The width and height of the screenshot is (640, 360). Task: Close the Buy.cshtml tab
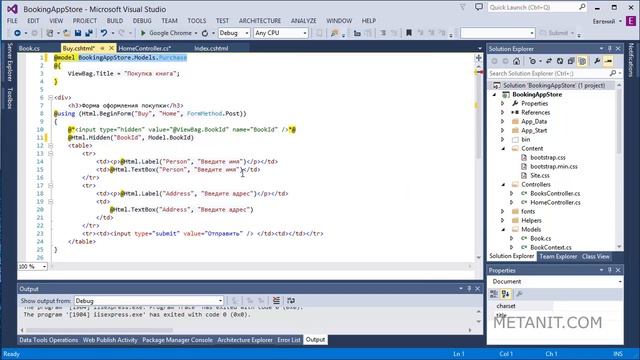tap(111, 48)
